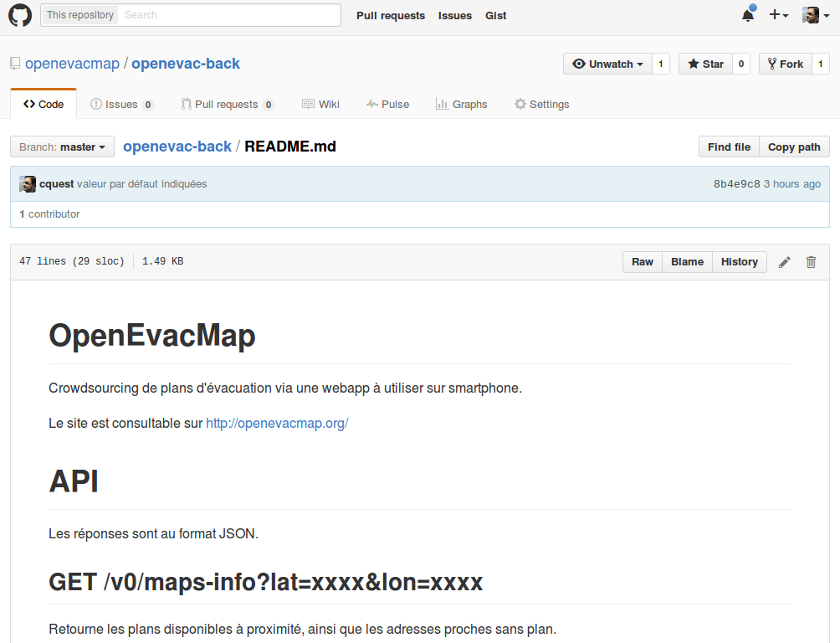Click cquest's avatar in commit bar
840x643 pixels.
(28, 184)
